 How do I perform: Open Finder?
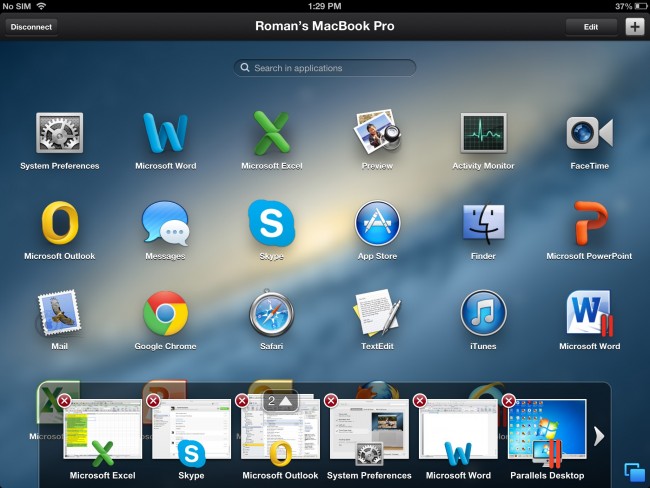click(483, 223)
